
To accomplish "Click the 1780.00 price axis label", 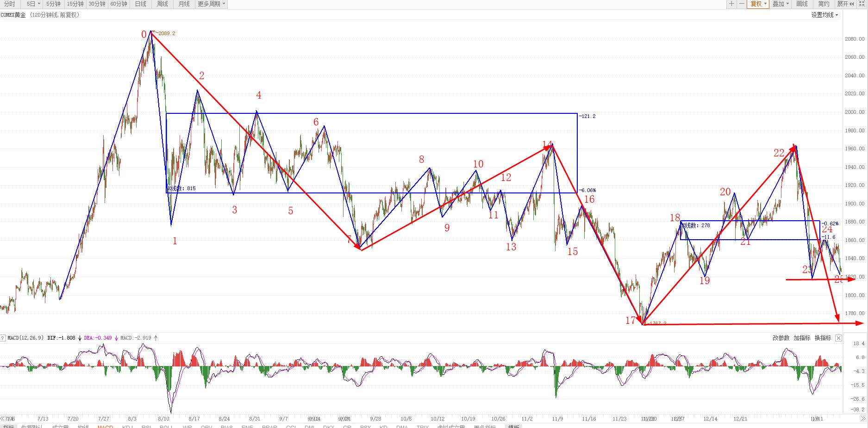I will tap(855, 313).
